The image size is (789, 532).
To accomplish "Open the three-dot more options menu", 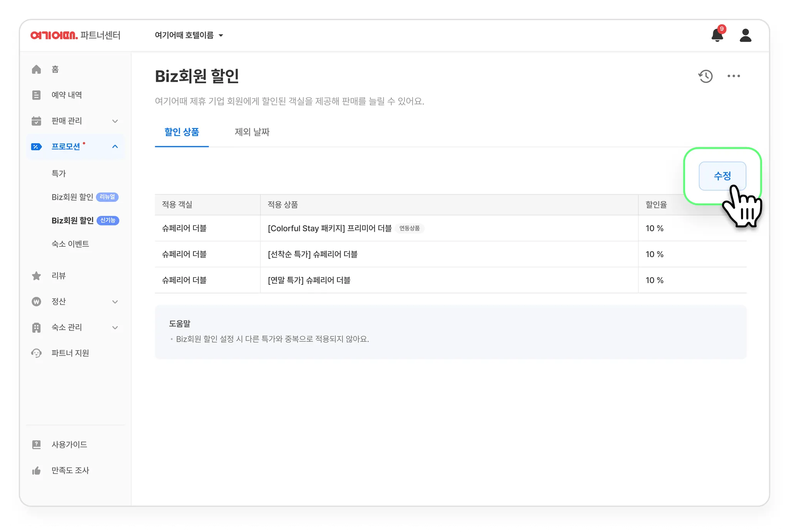I will 734,76.
